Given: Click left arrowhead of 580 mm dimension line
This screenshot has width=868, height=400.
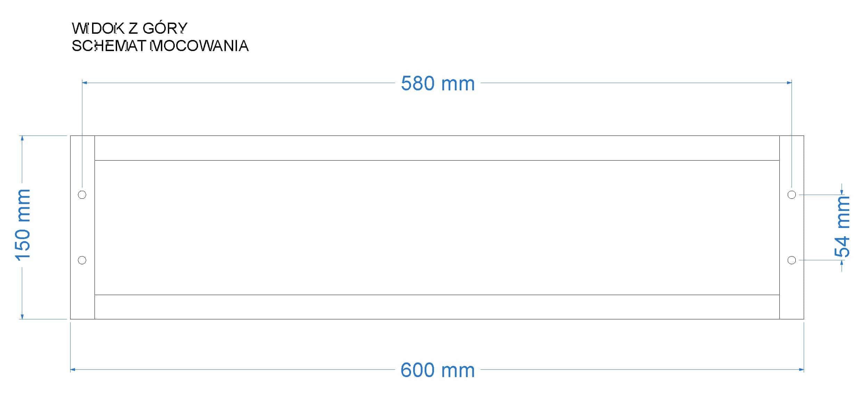Looking at the screenshot, I should click(84, 83).
